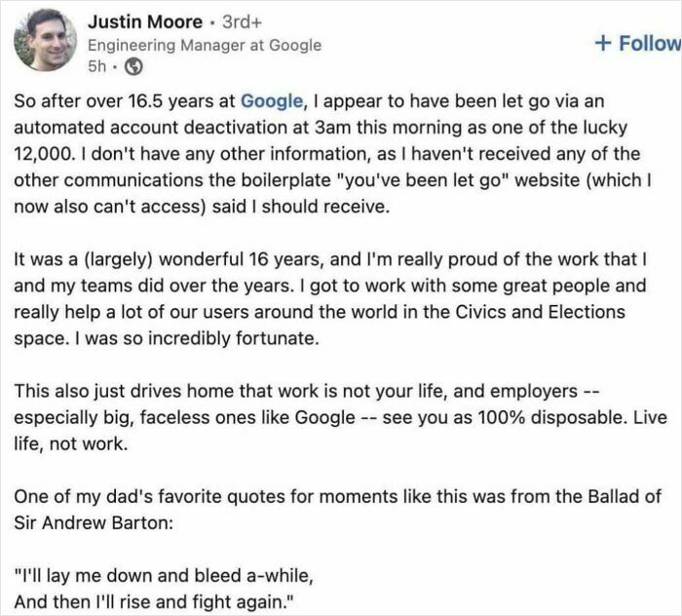Click the '5h' post timestamp
This screenshot has width=682, height=616.
[96, 67]
